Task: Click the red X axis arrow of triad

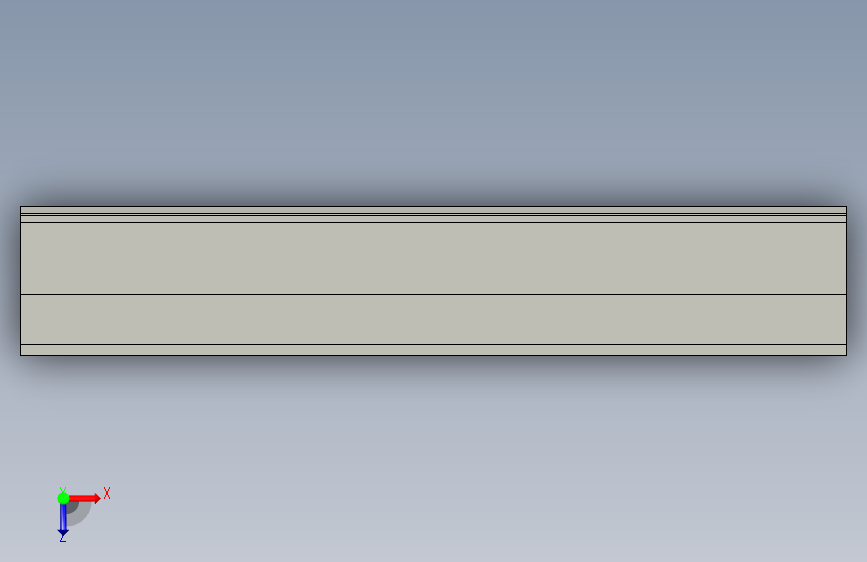Action: coord(84,498)
